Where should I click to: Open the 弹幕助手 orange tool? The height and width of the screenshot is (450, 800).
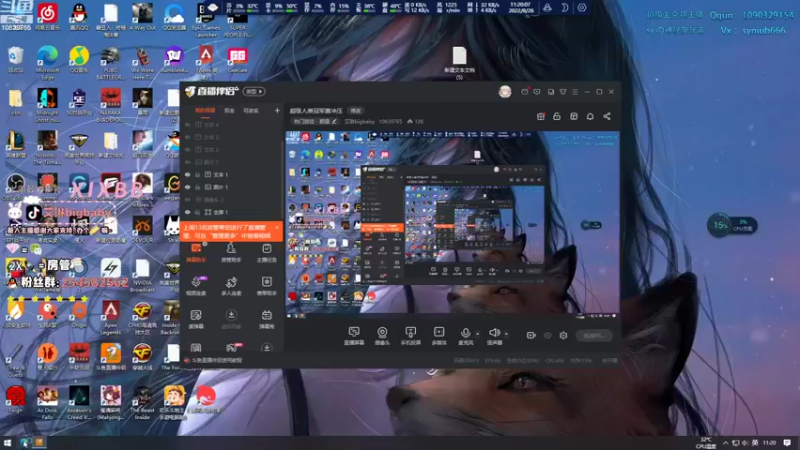[x=196, y=253]
